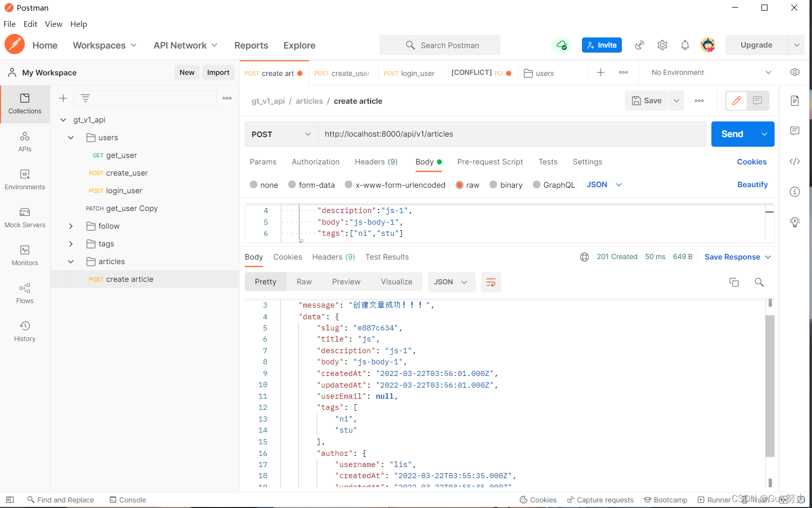This screenshot has width=812, height=508.
Task: Expand the follow folder
Action: pyautogui.click(x=71, y=226)
